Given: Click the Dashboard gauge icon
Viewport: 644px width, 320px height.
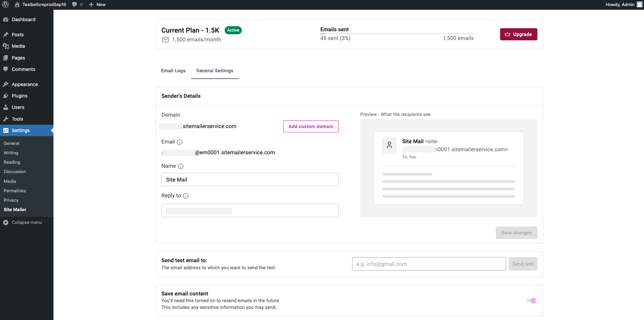Looking at the screenshot, I should [6, 19].
